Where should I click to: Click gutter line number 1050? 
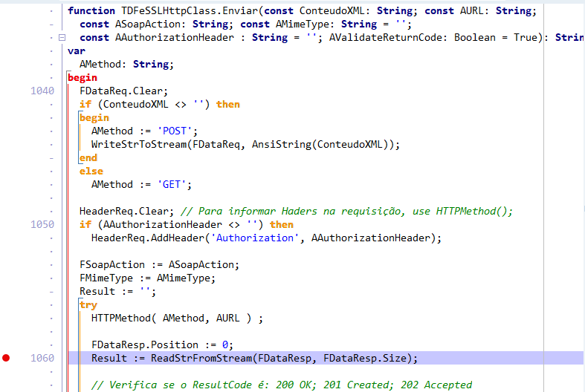click(42, 225)
